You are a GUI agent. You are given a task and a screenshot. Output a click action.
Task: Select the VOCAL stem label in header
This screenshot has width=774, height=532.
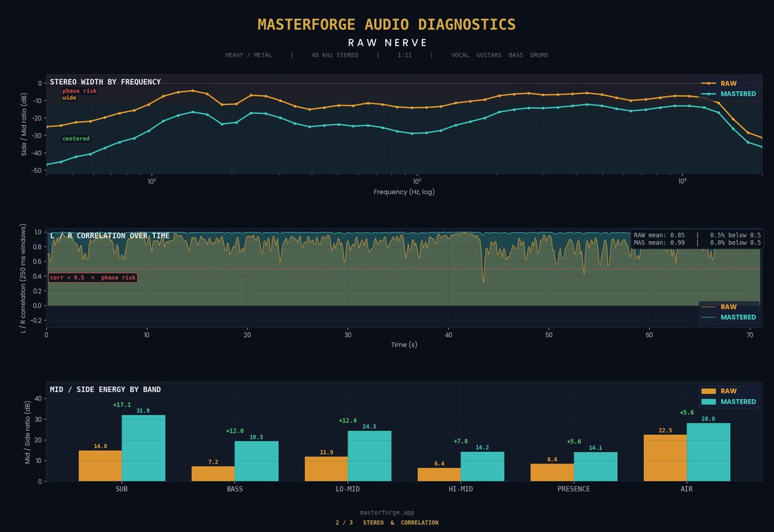[x=461, y=55]
